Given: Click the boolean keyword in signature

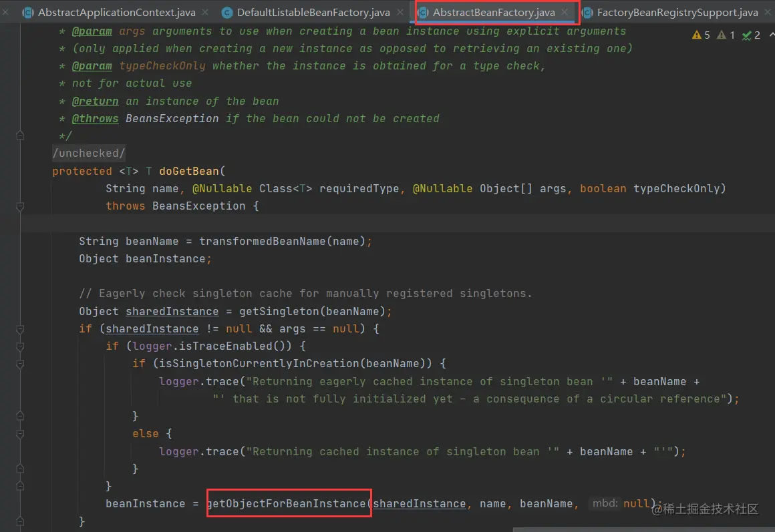Looking at the screenshot, I should point(603,189).
